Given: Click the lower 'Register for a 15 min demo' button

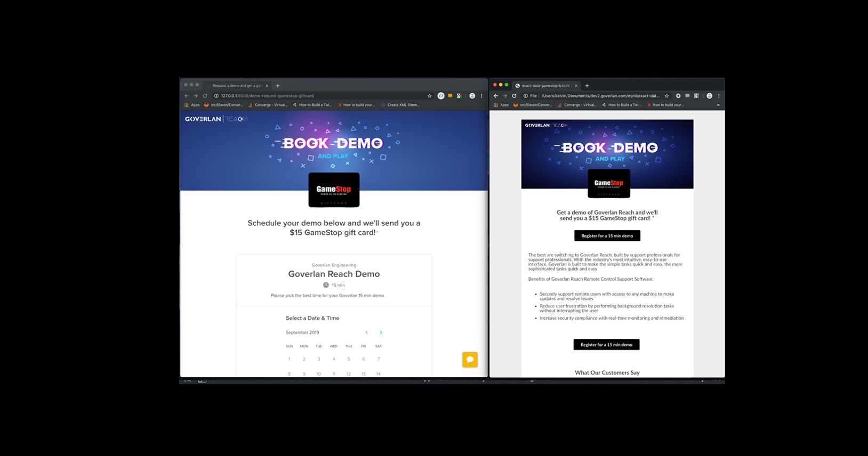Looking at the screenshot, I should tap(606, 345).
